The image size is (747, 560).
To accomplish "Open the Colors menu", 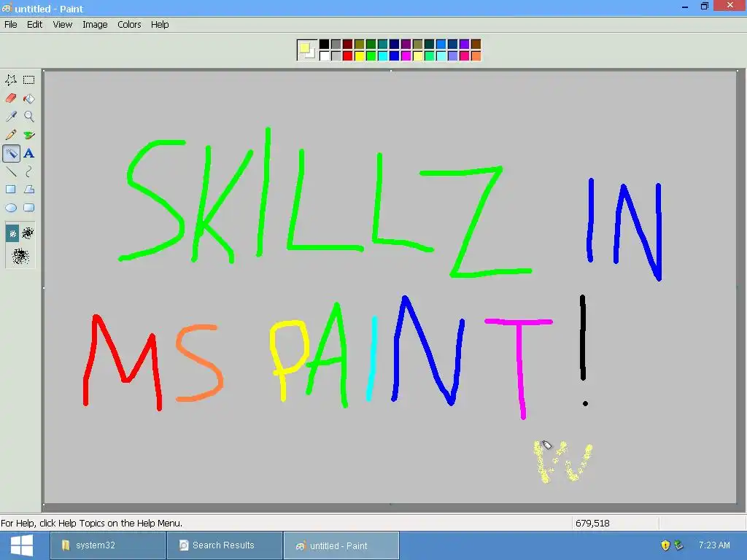I will 129,24.
